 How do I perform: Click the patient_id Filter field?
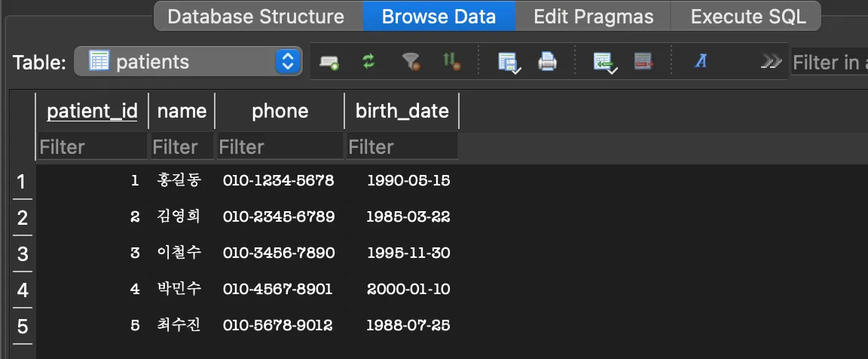pyautogui.click(x=93, y=147)
